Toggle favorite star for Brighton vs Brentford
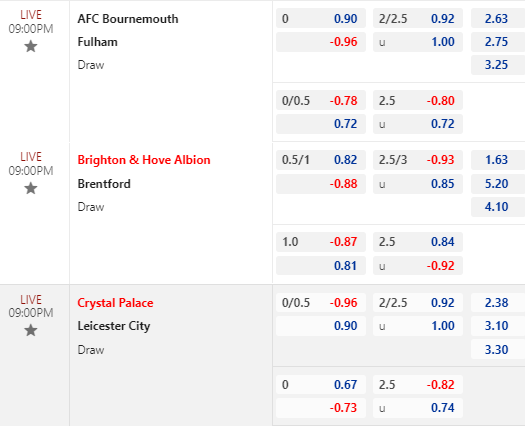 click(31, 188)
